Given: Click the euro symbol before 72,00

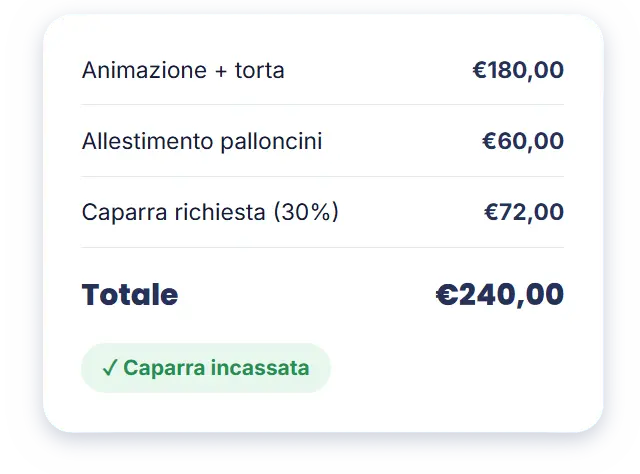Looking at the screenshot, I should pyautogui.click(x=491, y=212).
